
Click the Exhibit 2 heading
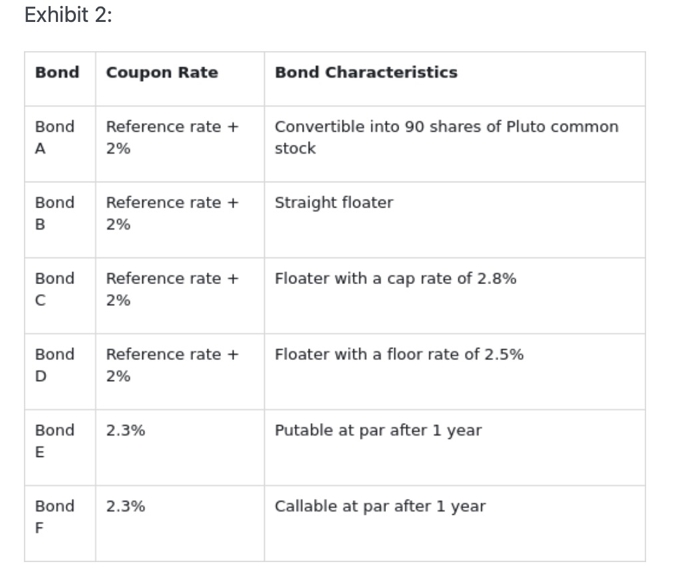[x=69, y=15]
